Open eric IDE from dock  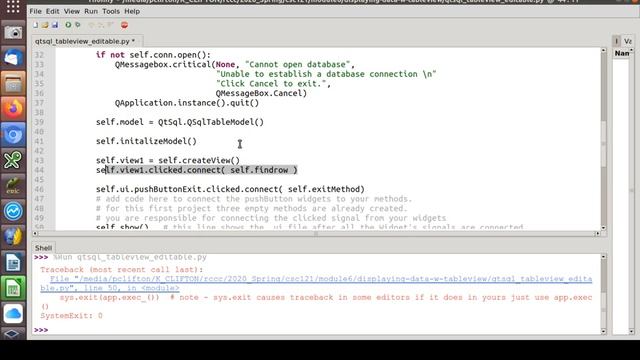(13, 186)
